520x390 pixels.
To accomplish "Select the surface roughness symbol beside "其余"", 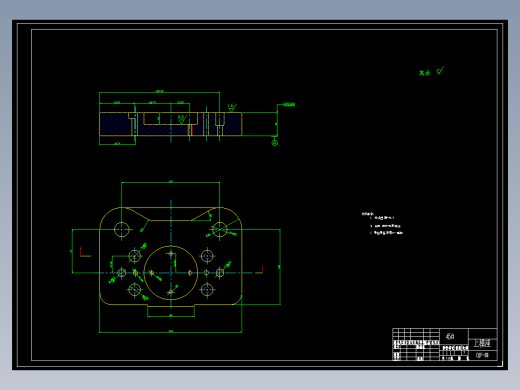I will (440, 70).
